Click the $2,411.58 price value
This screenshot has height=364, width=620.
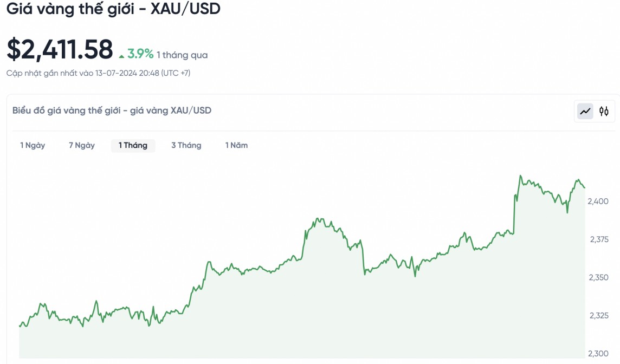(x=60, y=49)
